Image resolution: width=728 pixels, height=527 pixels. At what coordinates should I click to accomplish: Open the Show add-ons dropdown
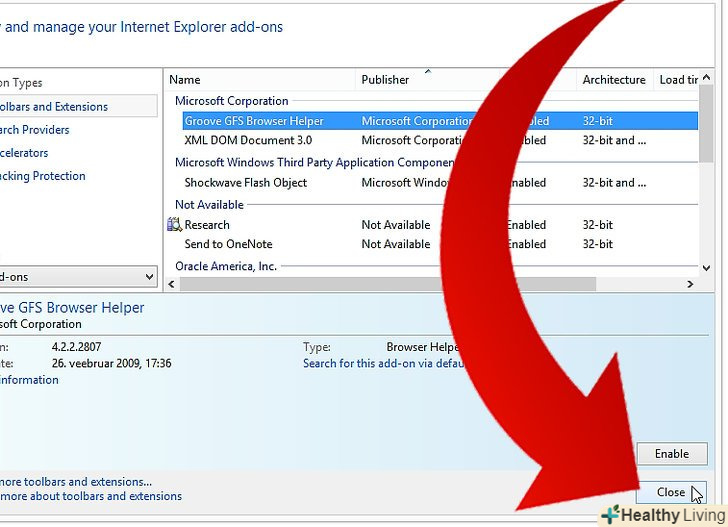[x=78, y=277]
